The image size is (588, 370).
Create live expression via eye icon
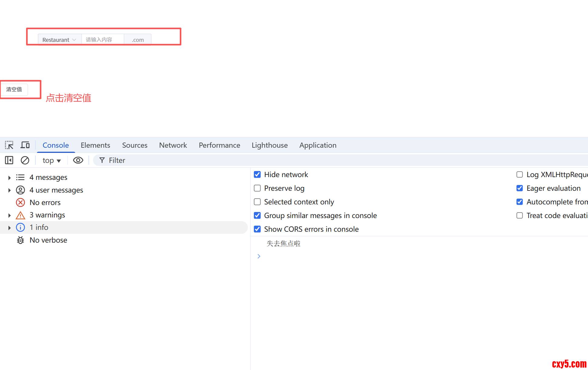point(78,160)
